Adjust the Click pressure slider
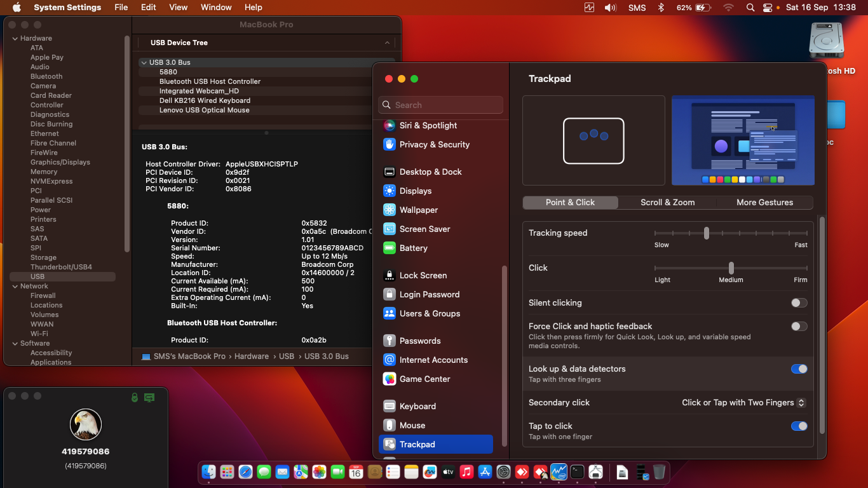The height and width of the screenshot is (488, 868). point(731,268)
